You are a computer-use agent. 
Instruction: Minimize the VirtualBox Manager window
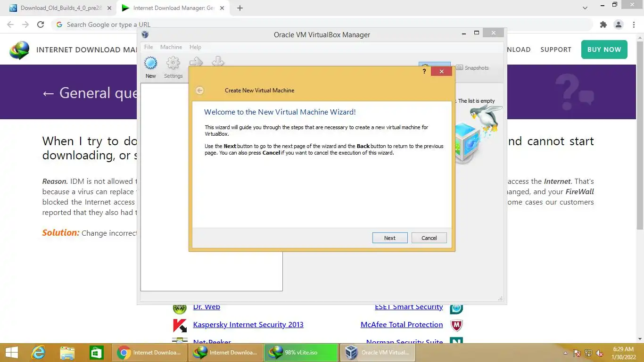464,33
